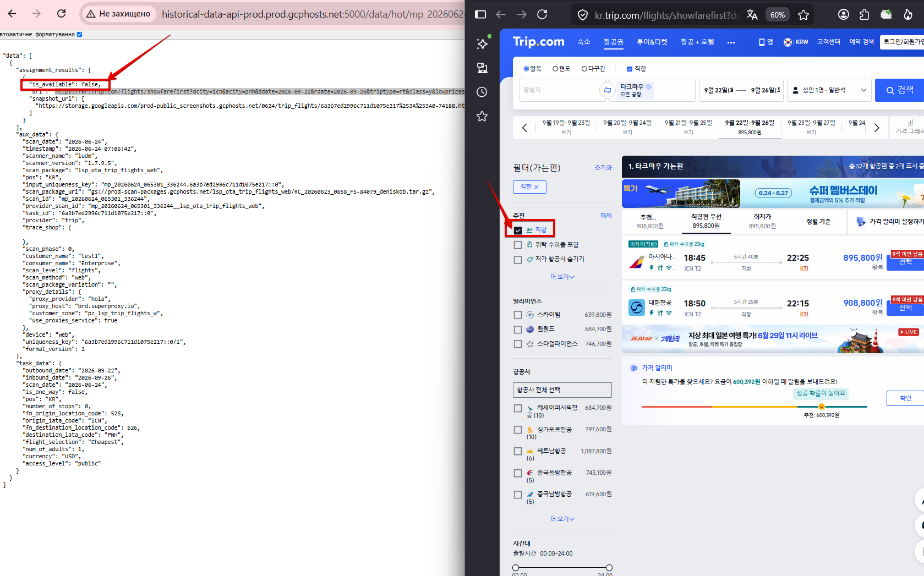Click the Trip.com logo

pos(538,42)
